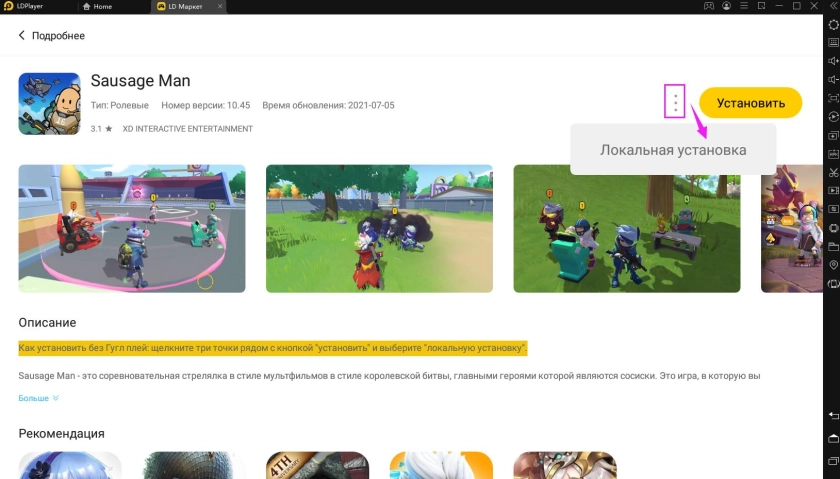Screen dimensions: 840x479
Task: Open recommended app with 4TH anniversary badge
Action: [318, 465]
